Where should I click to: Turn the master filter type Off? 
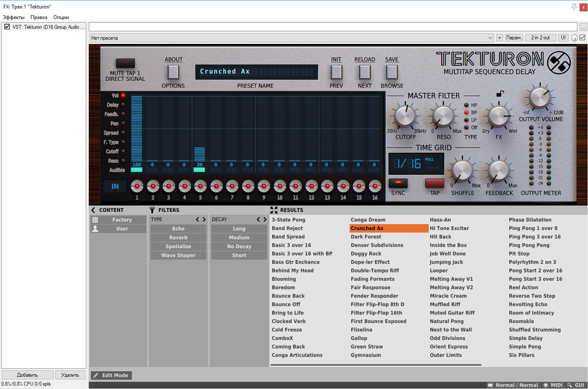coord(466,128)
